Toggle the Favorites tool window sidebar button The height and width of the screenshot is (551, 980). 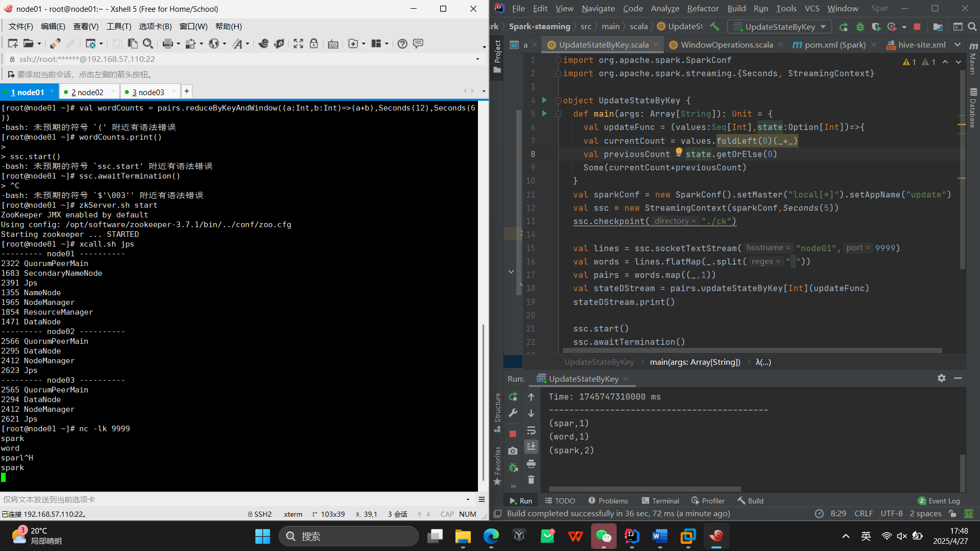[497, 466]
